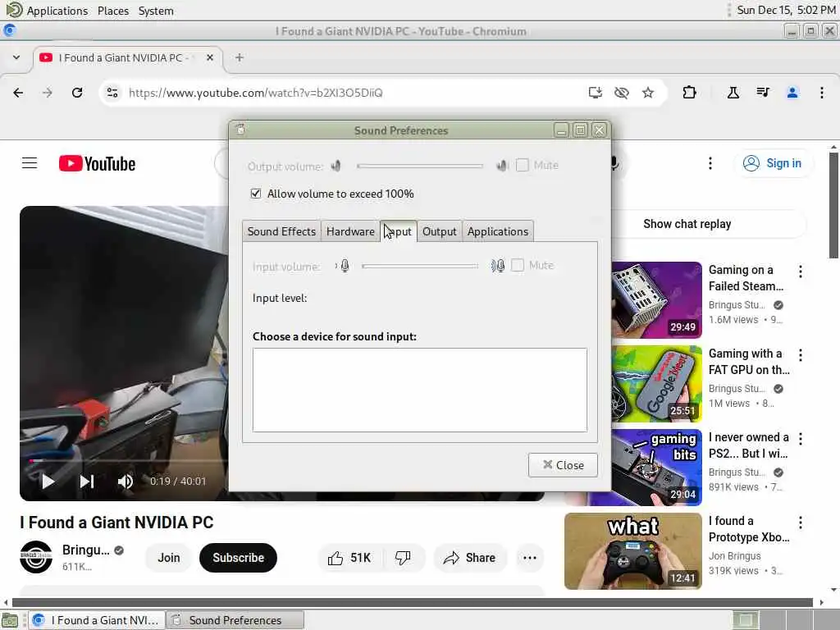Image resolution: width=840 pixels, height=630 pixels.
Task: Switch to Output tab
Action: click(x=440, y=231)
